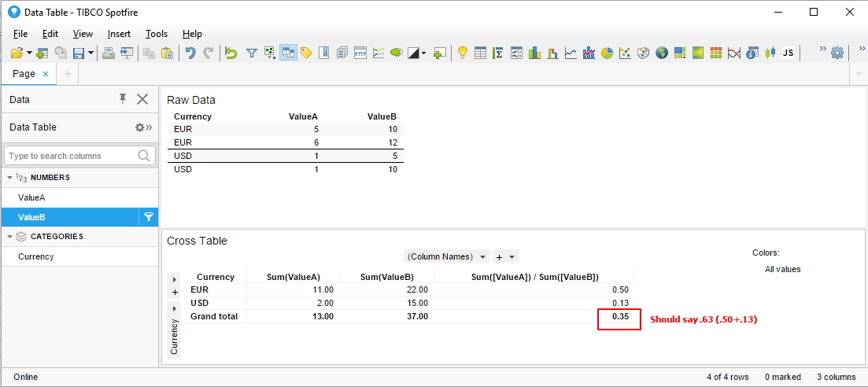Viewport: 868px width, 387px height.
Task: Insert a Pie Chart visualization
Action: click(607, 53)
